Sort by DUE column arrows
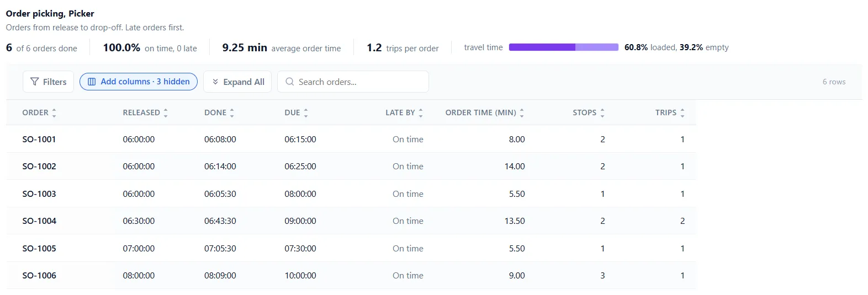 306,112
